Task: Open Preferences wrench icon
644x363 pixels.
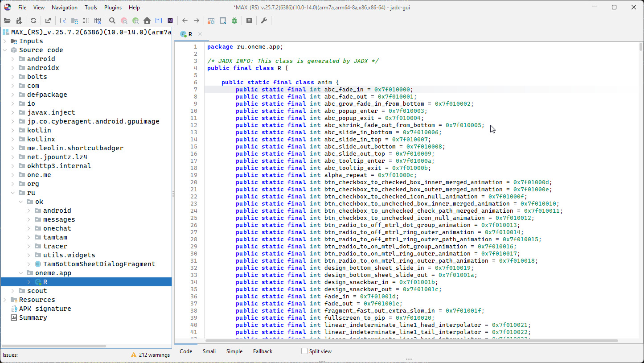Action: point(264,21)
